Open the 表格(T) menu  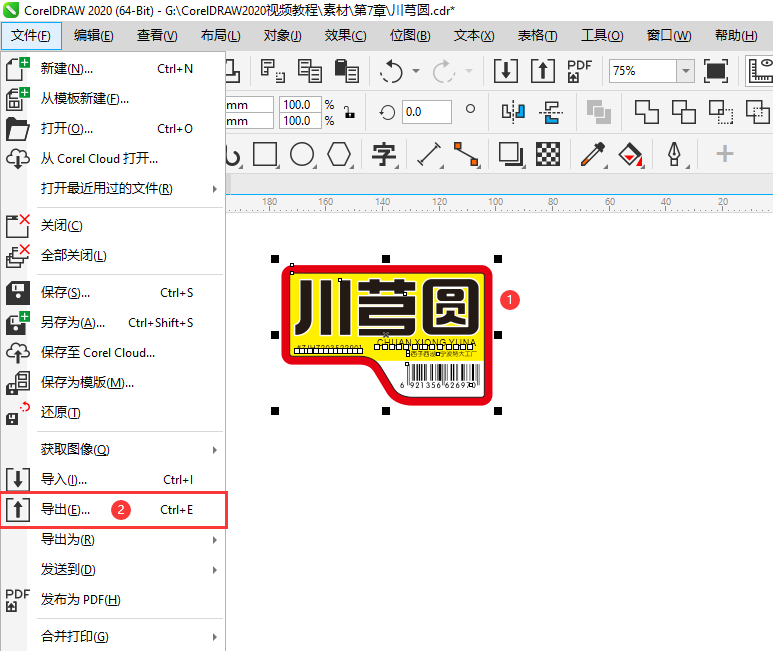click(x=537, y=35)
